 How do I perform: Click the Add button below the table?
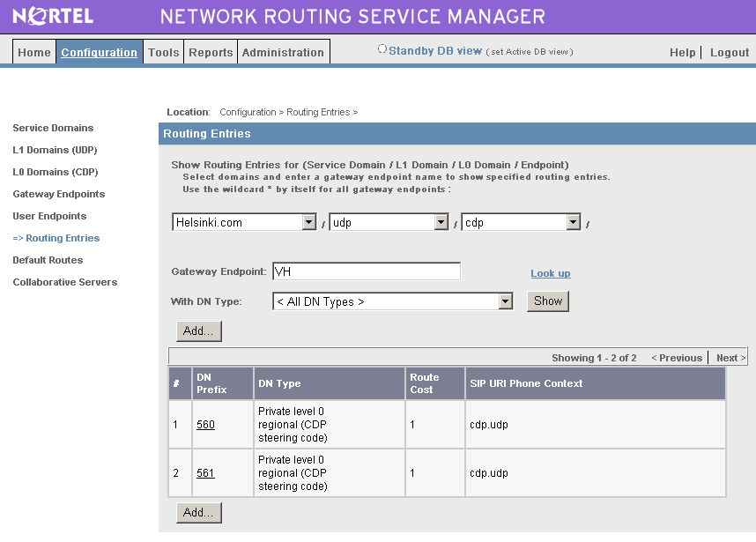click(198, 513)
